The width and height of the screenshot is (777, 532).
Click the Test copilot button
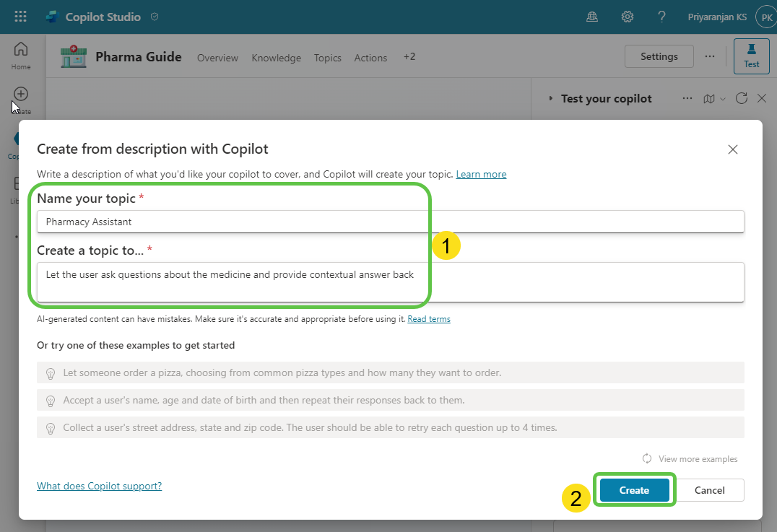click(751, 56)
